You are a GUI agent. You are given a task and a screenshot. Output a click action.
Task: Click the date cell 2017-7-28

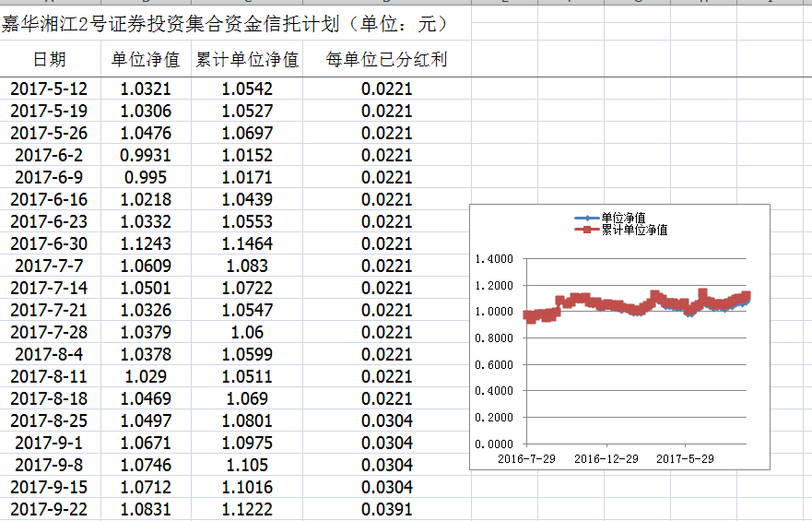(49, 332)
